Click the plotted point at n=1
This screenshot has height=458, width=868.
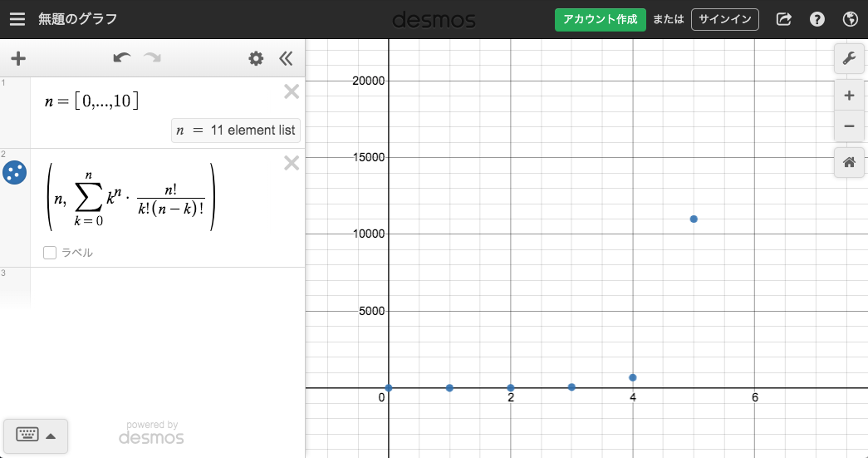[x=449, y=387]
